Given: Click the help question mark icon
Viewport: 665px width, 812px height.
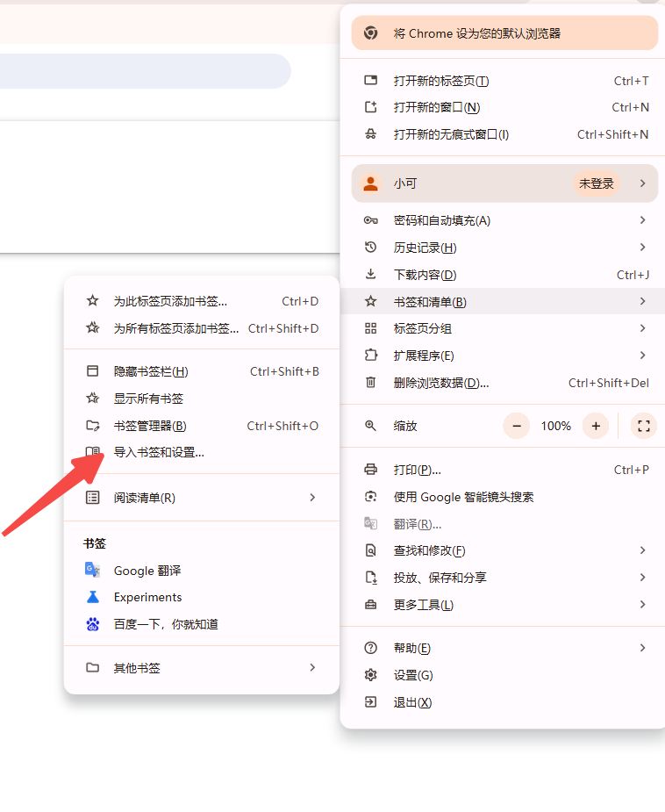Looking at the screenshot, I should [370, 648].
